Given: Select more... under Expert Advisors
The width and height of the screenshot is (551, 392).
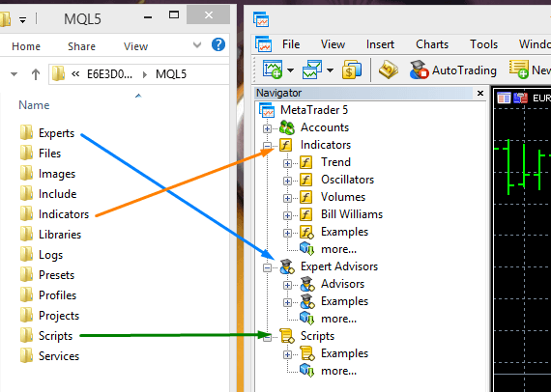Looking at the screenshot, I should [338, 319].
